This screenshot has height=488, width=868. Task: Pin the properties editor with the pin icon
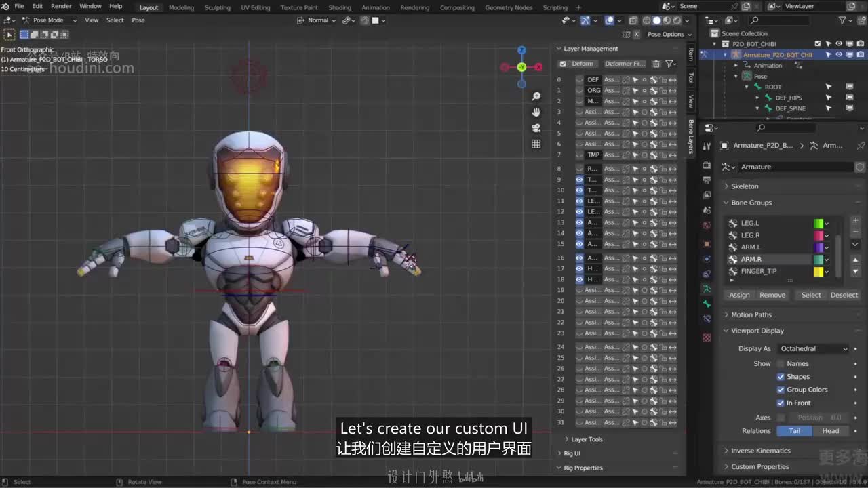(x=861, y=146)
